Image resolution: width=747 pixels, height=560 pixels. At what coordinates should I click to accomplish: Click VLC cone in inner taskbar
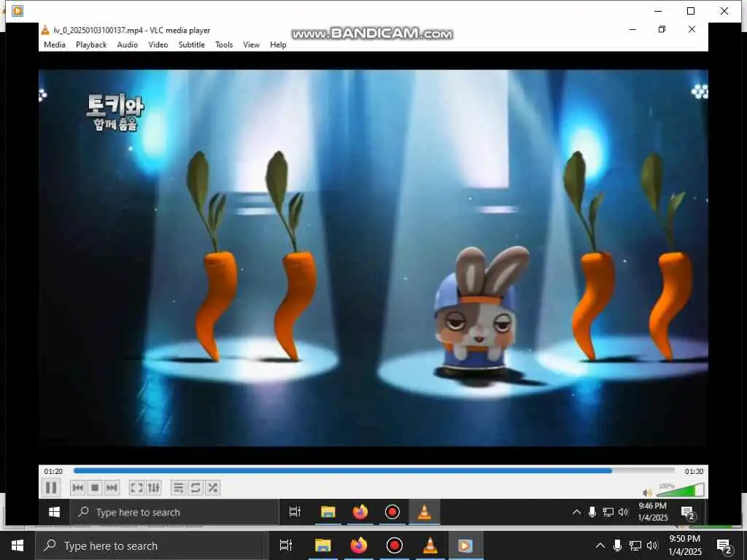(424, 512)
